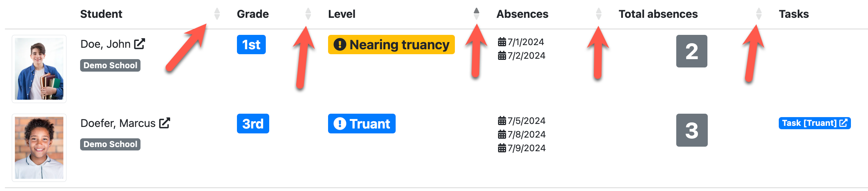The image size is (868, 191).
Task: Click the calendar icon beside 7/1/2024
Action: pos(502,42)
